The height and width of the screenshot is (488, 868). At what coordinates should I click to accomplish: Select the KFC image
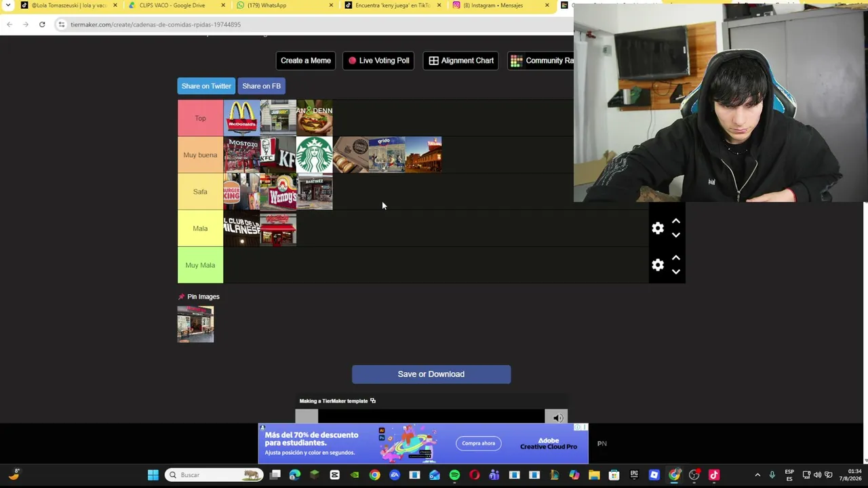click(278, 155)
